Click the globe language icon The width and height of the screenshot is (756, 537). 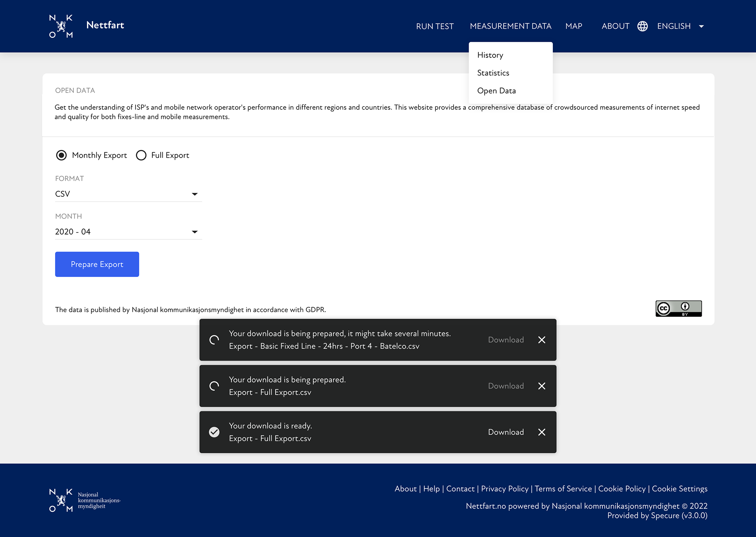tap(642, 26)
